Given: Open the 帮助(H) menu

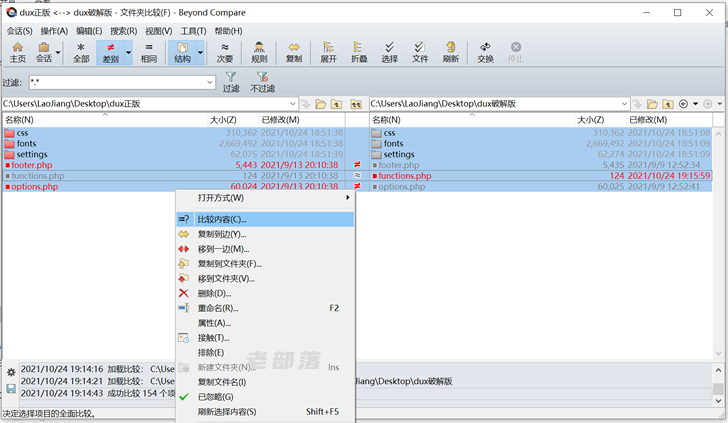Looking at the screenshot, I should tap(228, 31).
